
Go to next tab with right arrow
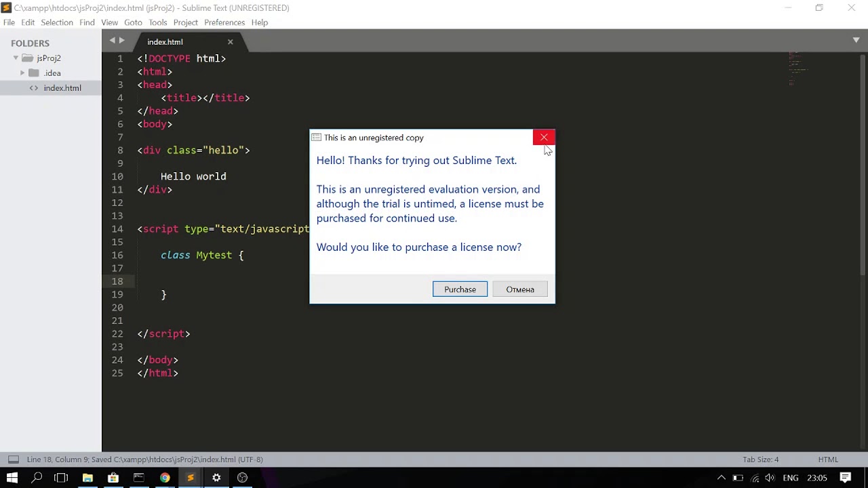tap(122, 41)
